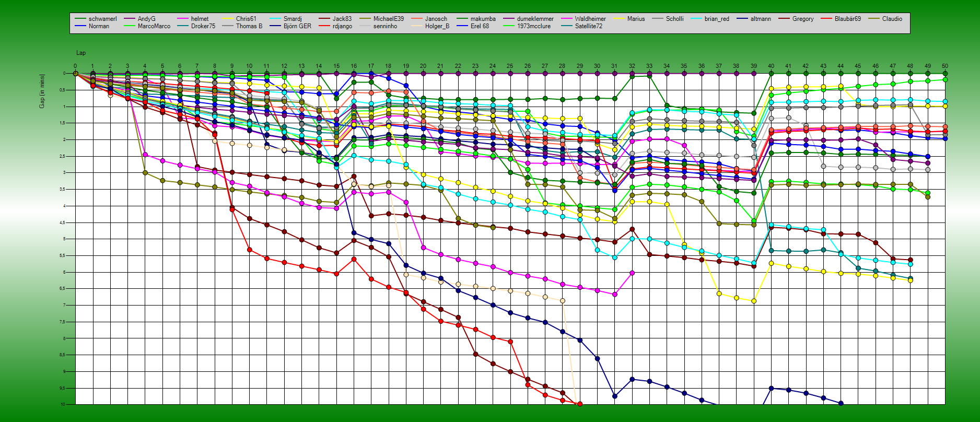Click the red line swatch beside rdjango
Screen dimensions: 980x422
click(324, 26)
